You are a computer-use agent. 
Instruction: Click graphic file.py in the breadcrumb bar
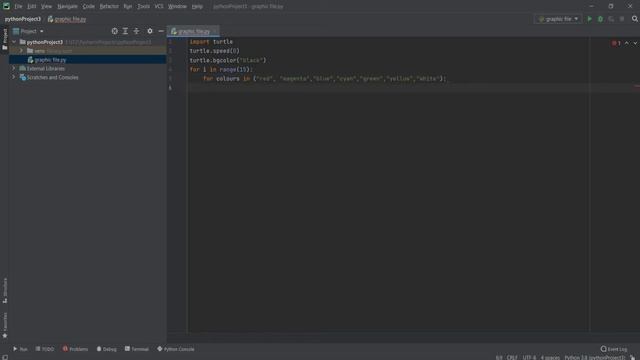(67, 19)
